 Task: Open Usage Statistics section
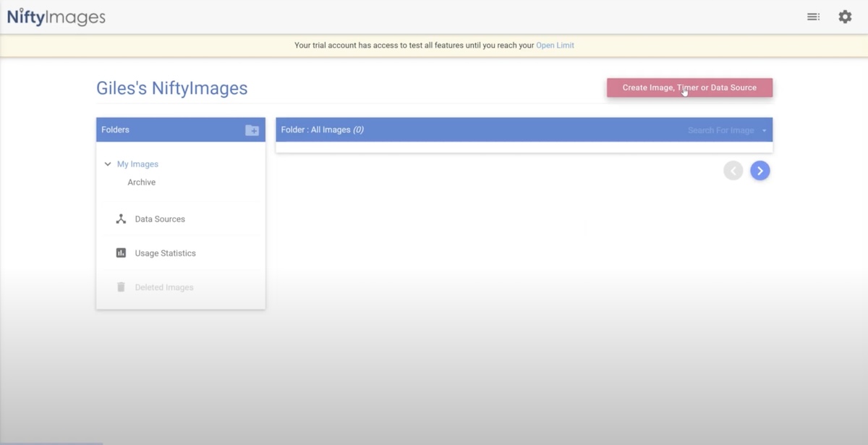point(165,253)
